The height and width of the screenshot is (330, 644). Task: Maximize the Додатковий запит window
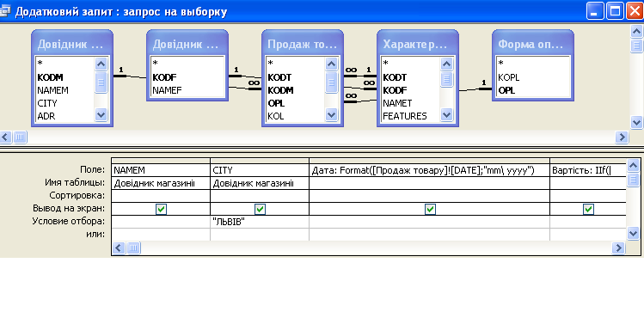point(616,11)
